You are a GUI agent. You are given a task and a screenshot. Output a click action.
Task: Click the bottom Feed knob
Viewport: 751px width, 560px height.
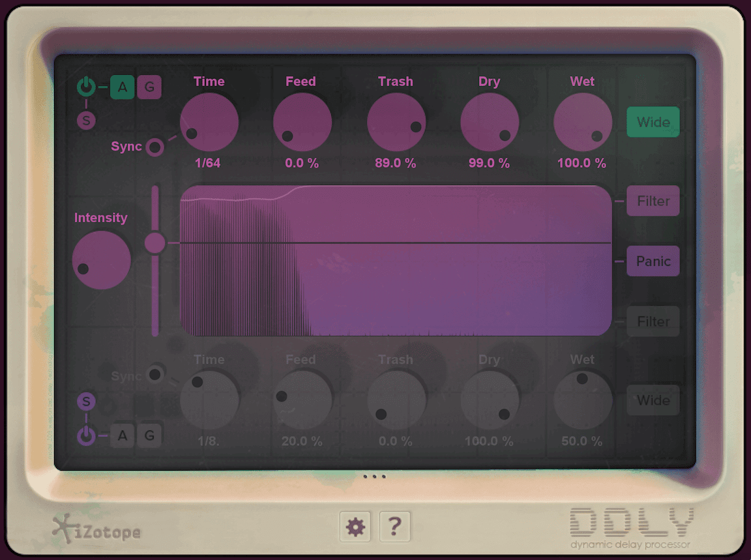[x=302, y=400]
